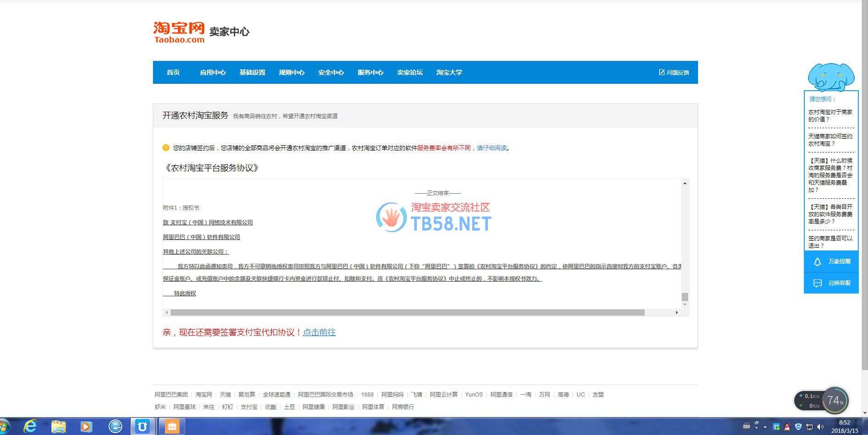Image resolution: width=868 pixels, height=435 pixels.
Task: Click the edit icon beside 问题反馈
Action: point(661,72)
